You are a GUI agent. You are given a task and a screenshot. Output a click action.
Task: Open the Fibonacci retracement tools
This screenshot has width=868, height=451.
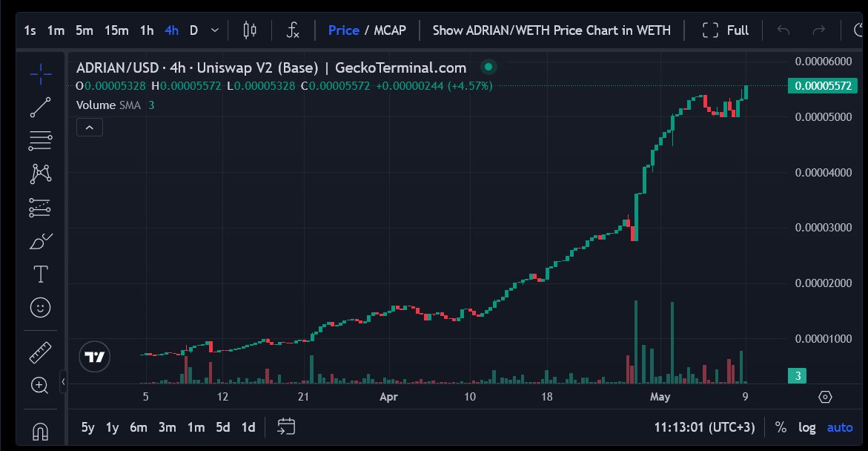point(41,141)
